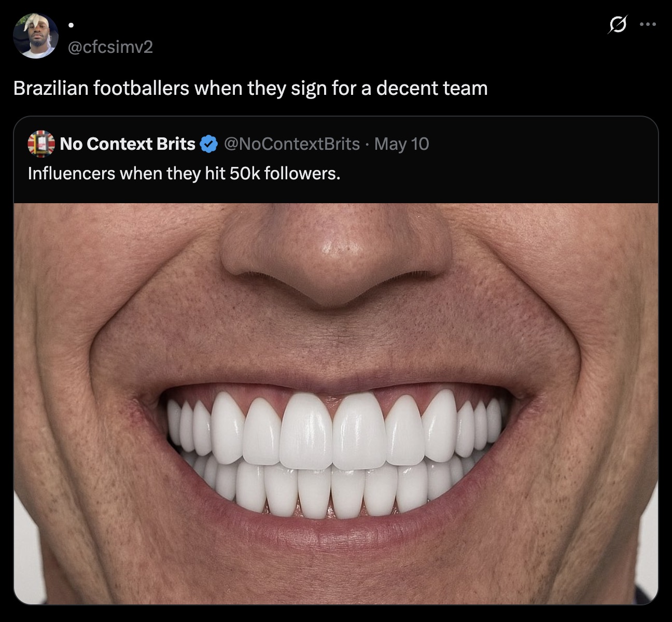This screenshot has height=622, width=672.
Task: Click the unread indicator dot beside the avatar
Action: (72, 25)
